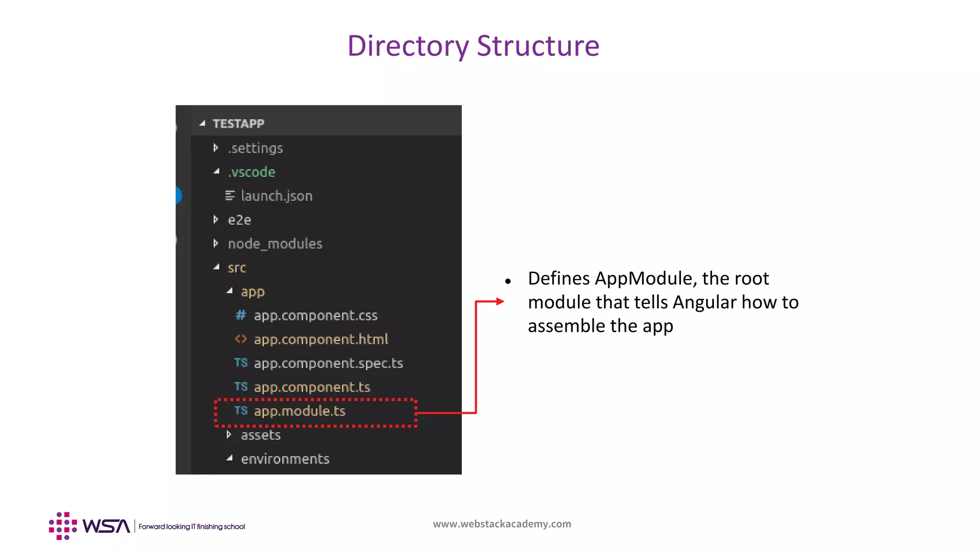Expand the e2e folder arrow
The width and height of the screenshot is (980, 551).
216,220
